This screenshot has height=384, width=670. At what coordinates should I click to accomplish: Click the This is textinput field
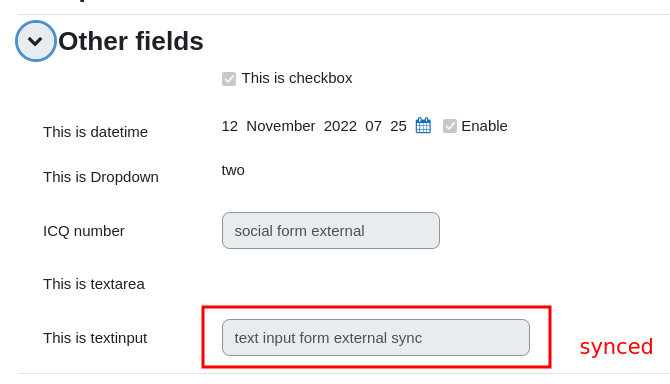(x=376, y=337)
